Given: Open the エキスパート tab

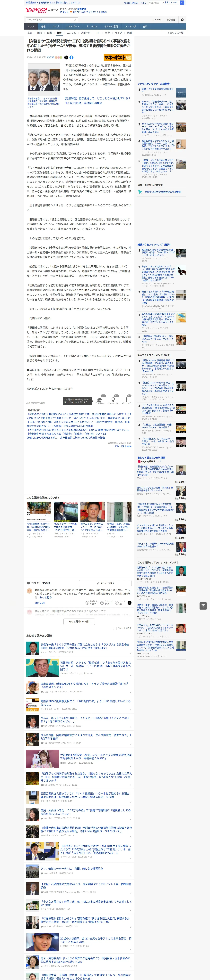Looking at the screenshot, I should pyautogui.click(x=72, y=26).
